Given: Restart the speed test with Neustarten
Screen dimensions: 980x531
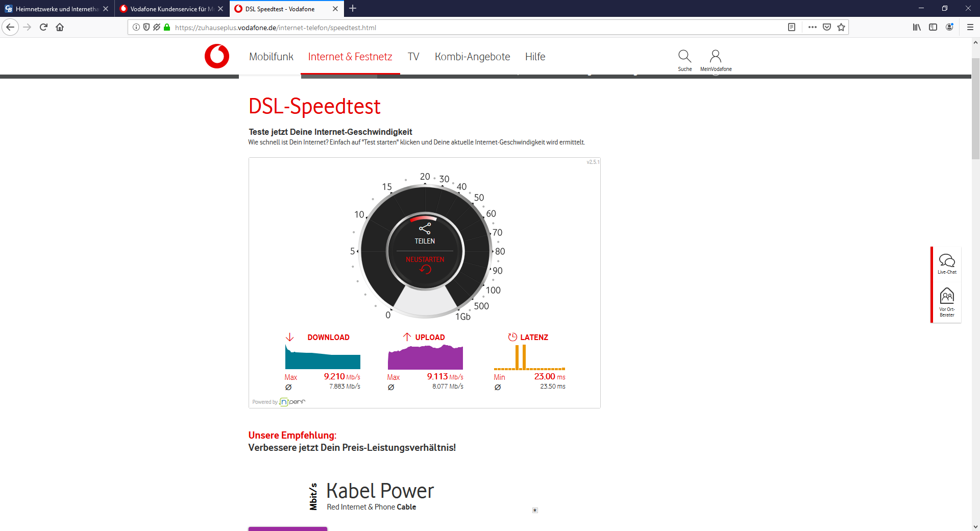Looking at the screenshot, I should pos(425,264).
